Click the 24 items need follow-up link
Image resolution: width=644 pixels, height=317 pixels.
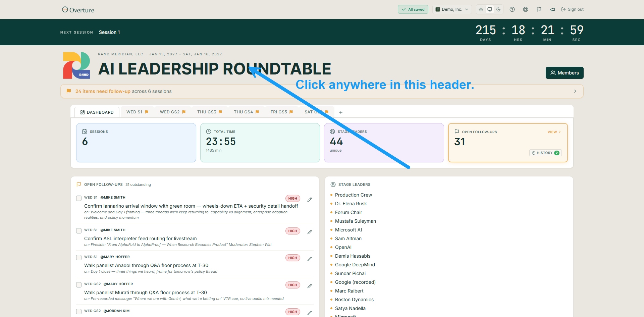(103, 91)
